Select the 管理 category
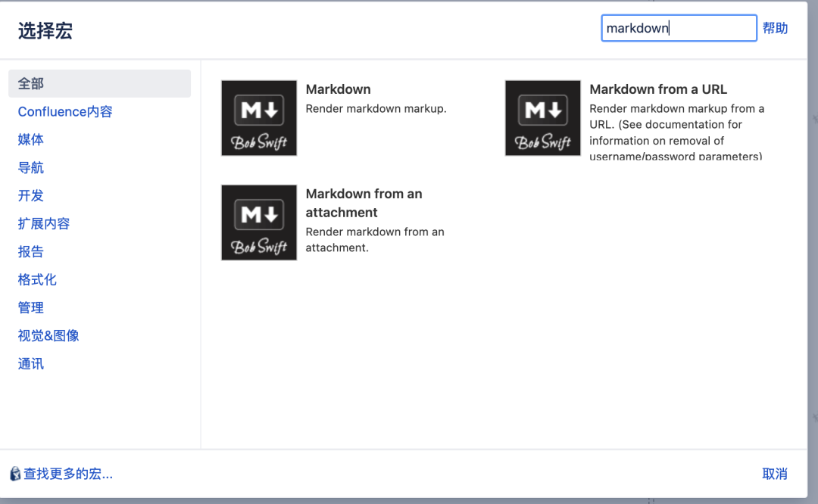Screen dimensions: 818x504 coord(31,307)
